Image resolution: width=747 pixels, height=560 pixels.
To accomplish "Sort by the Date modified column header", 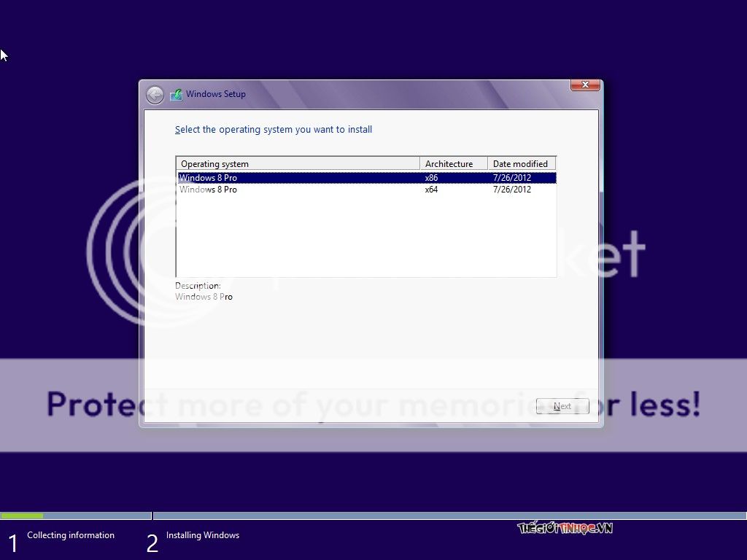I will pyautogui.click(x=521, y=164).
